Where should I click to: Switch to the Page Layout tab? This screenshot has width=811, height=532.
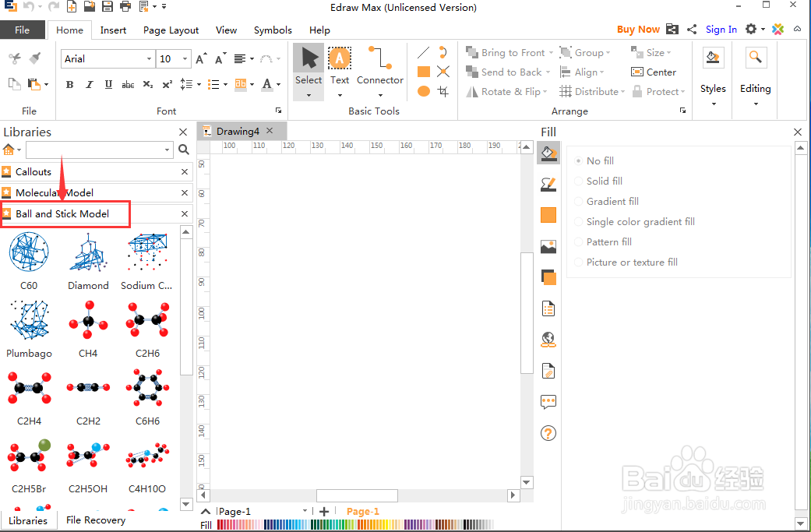(x=171, y=30)
